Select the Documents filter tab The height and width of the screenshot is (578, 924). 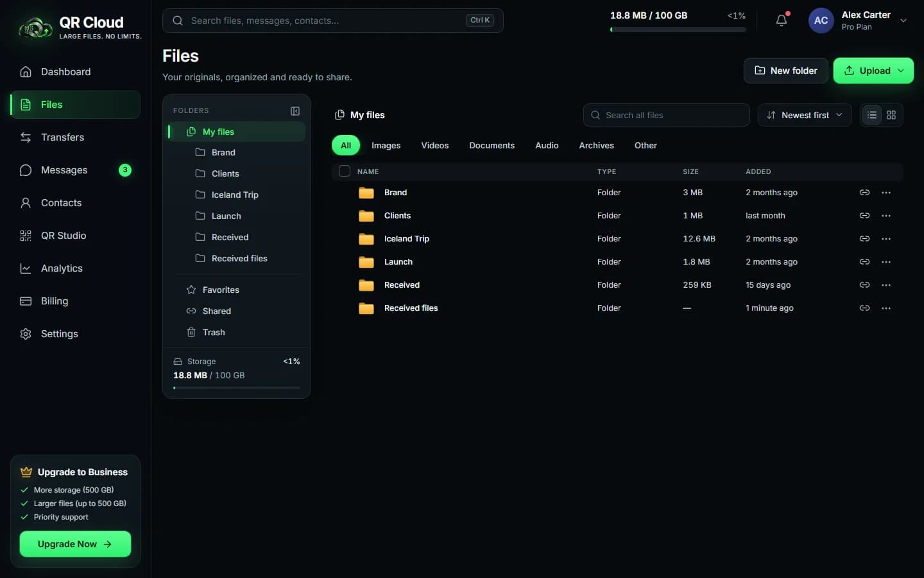click(x=492, y=146)
